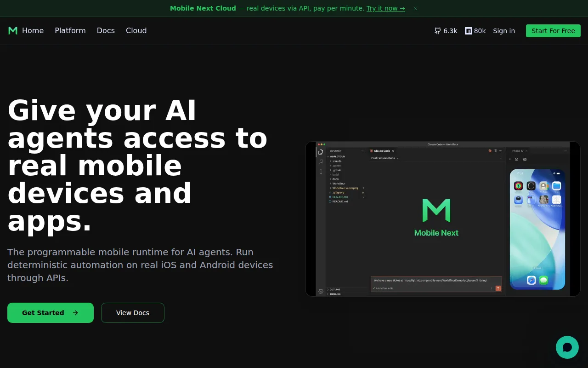Click the large Mobile Next logo in demo

436,218
